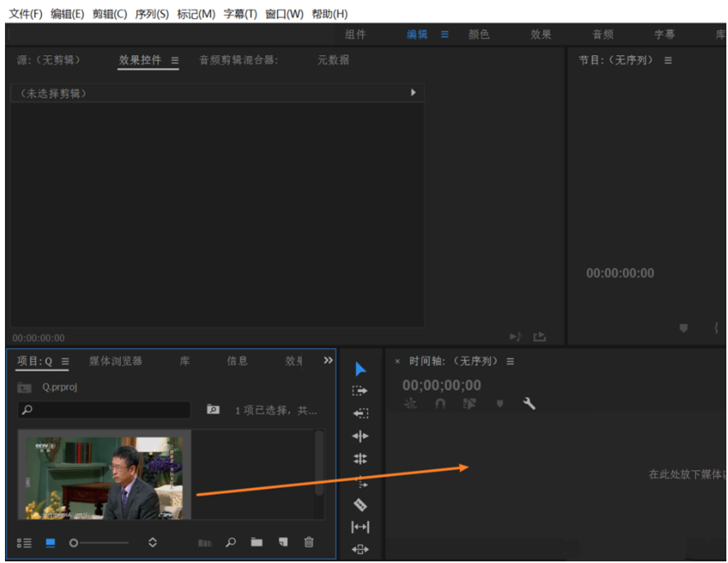
Task: Open the timeline panel menu
Action: 511,361
